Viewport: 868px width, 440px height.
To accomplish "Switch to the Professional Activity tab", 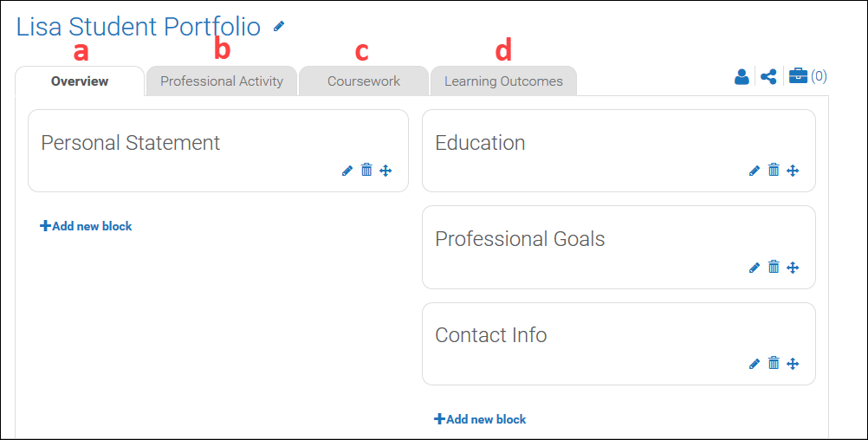I will click(222, 81).
